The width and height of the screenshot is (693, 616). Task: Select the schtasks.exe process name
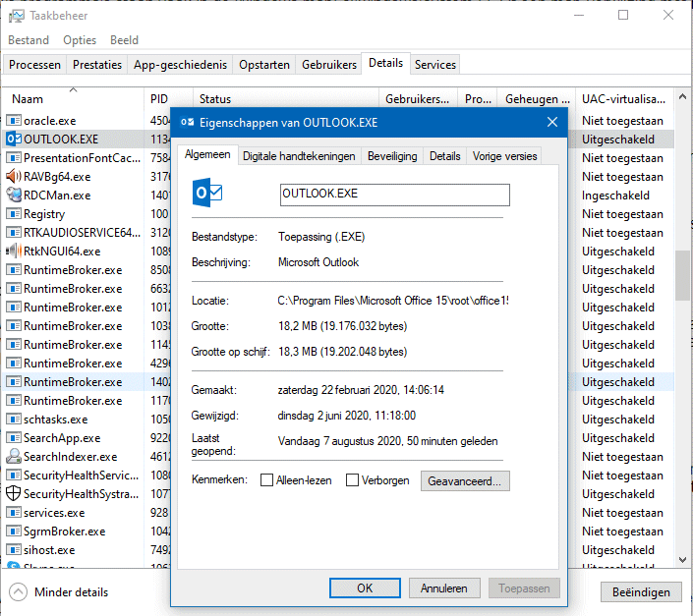coord(56,420)
